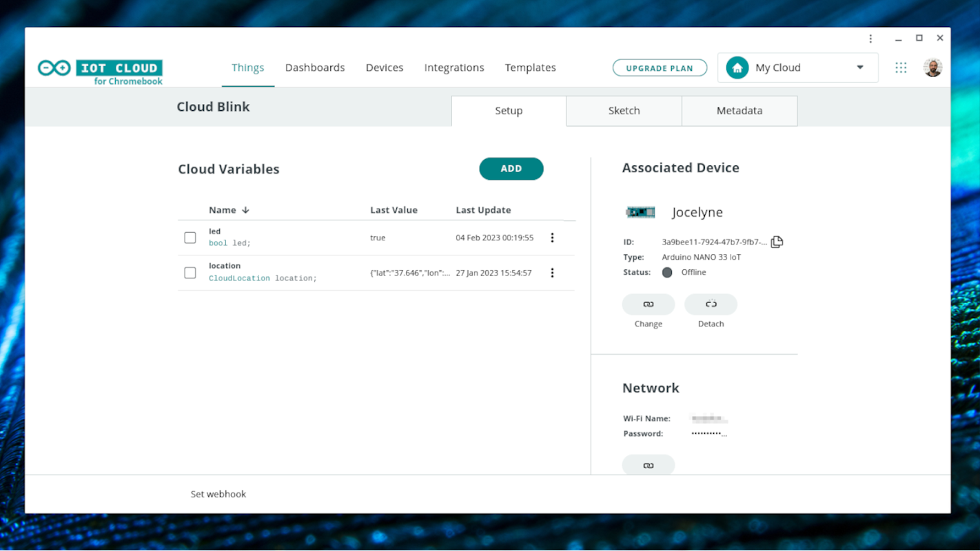Click the UPGRADE PLAN button

pyautogui.click(x=660, y=67)
